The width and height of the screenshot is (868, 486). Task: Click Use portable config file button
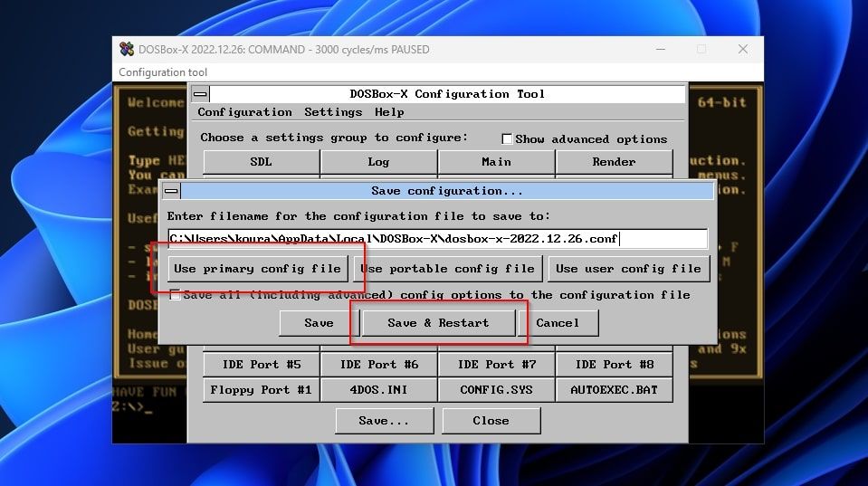(x=448, y=269)
